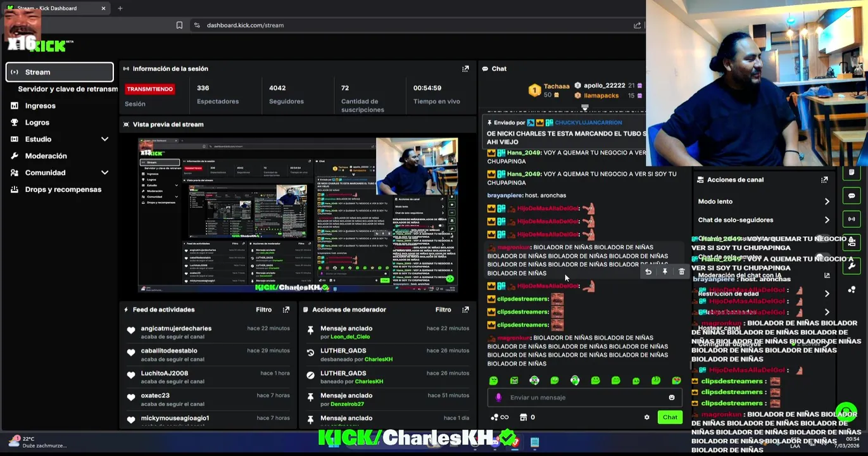The width and height of the screenshot is (868, 456).
Task: Open chat settings gear icon
Action: click(646, 417)
